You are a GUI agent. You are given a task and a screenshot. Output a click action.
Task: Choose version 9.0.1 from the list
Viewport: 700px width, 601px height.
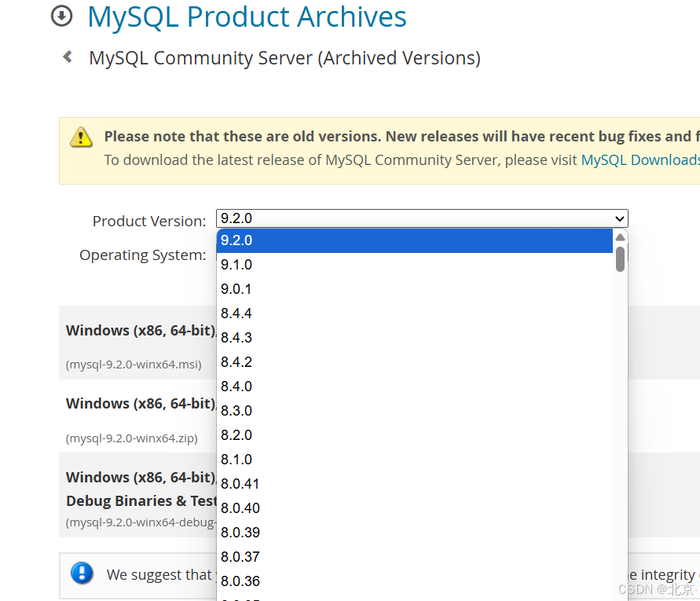[414, 289]
